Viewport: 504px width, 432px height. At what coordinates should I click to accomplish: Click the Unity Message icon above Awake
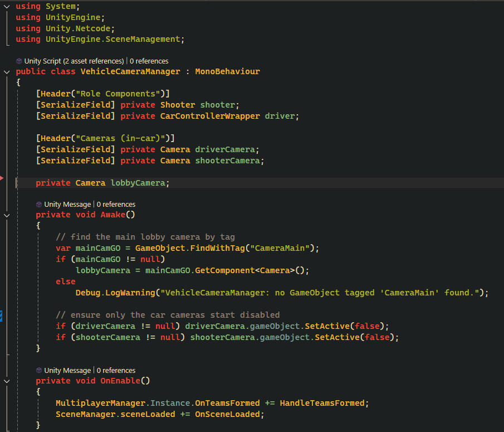point(39,205)
